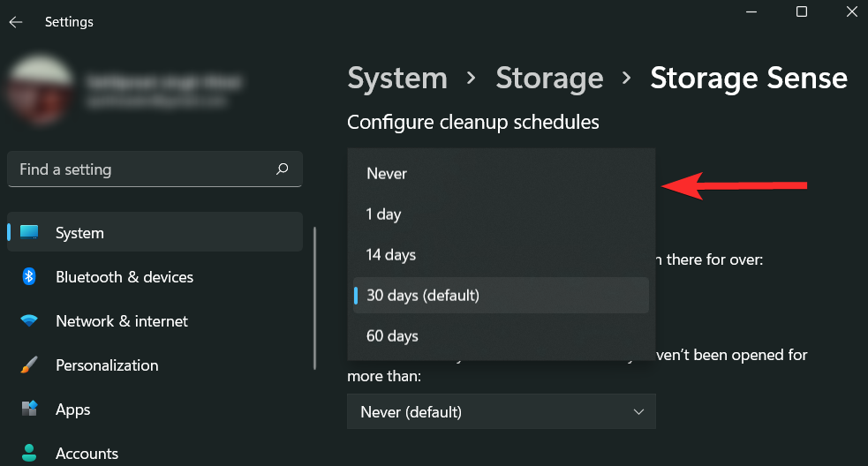Click the back arrow icon

click(x=16, y=22)
